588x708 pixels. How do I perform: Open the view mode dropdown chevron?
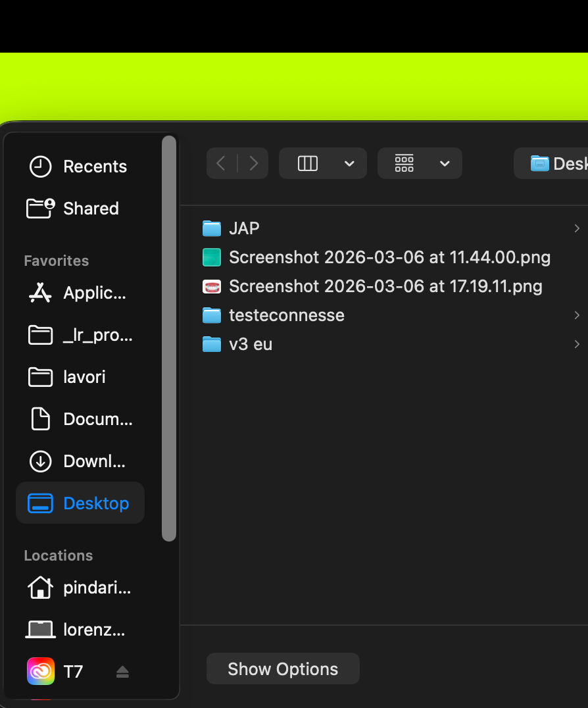click(349, 163)
